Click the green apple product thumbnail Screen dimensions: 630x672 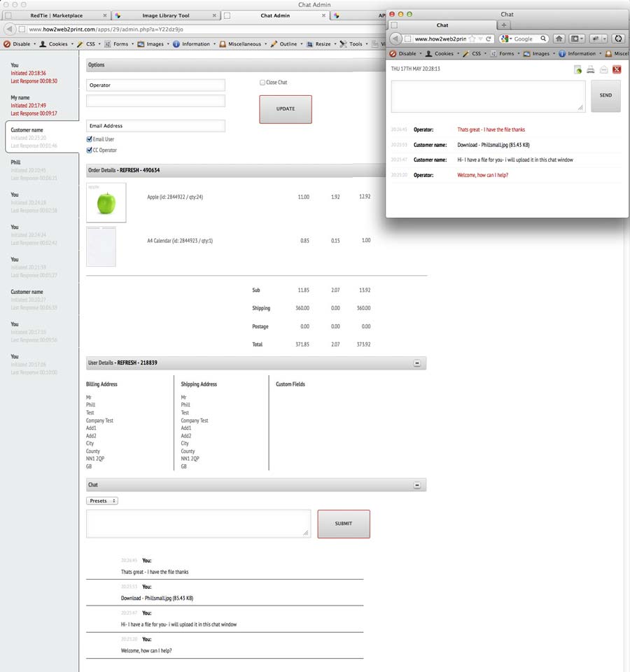[106, 203]
